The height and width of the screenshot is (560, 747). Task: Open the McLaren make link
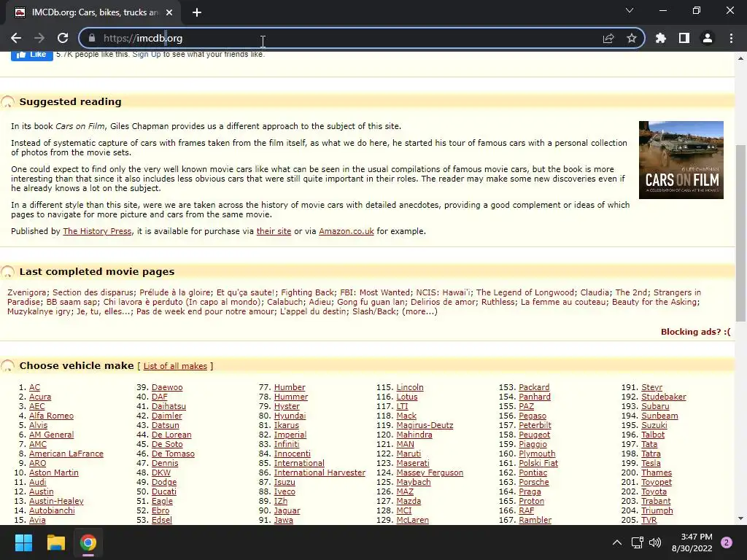[413, 520]
